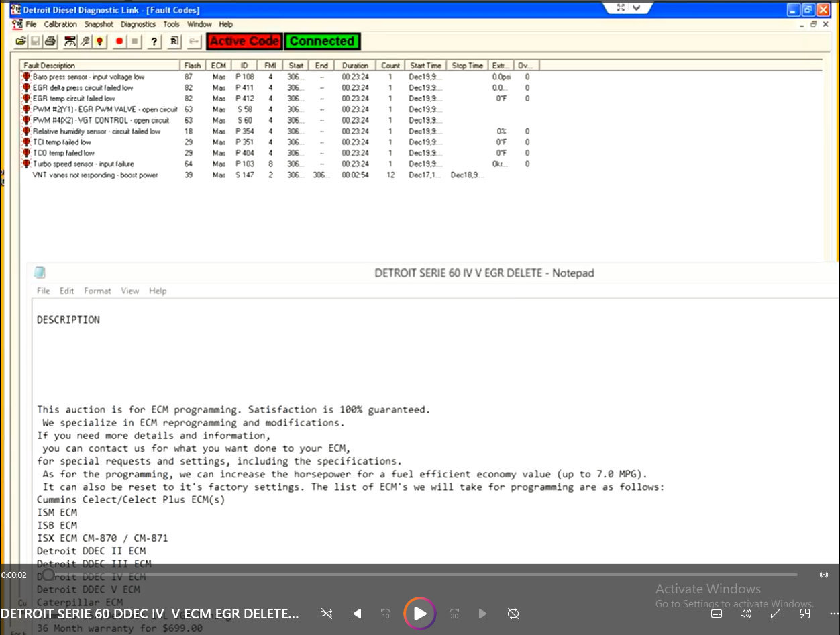Screen dimensions: 840x635
Task: Open the Notepad Format menu
Action: pyautogui.click(x=97, y=291)
